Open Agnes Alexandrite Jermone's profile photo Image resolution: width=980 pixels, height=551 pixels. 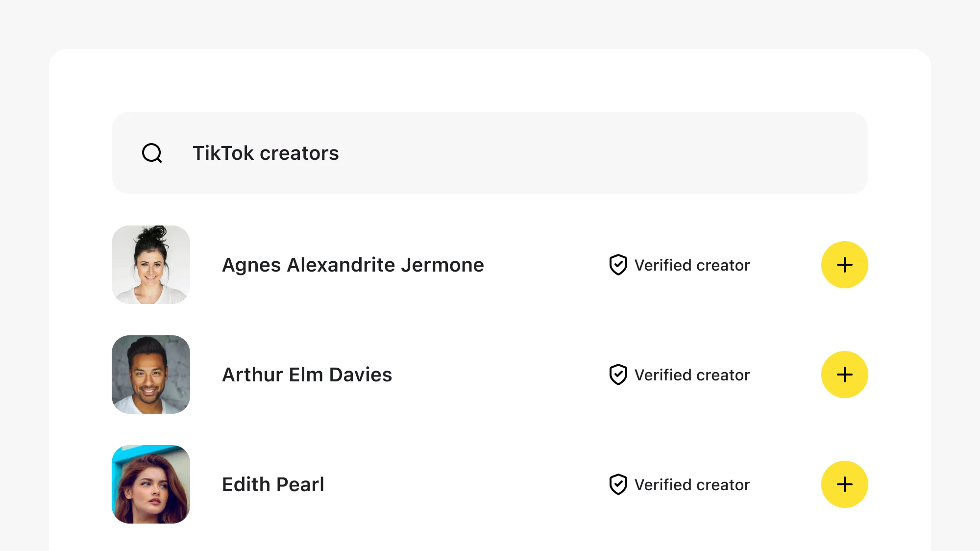151,265
